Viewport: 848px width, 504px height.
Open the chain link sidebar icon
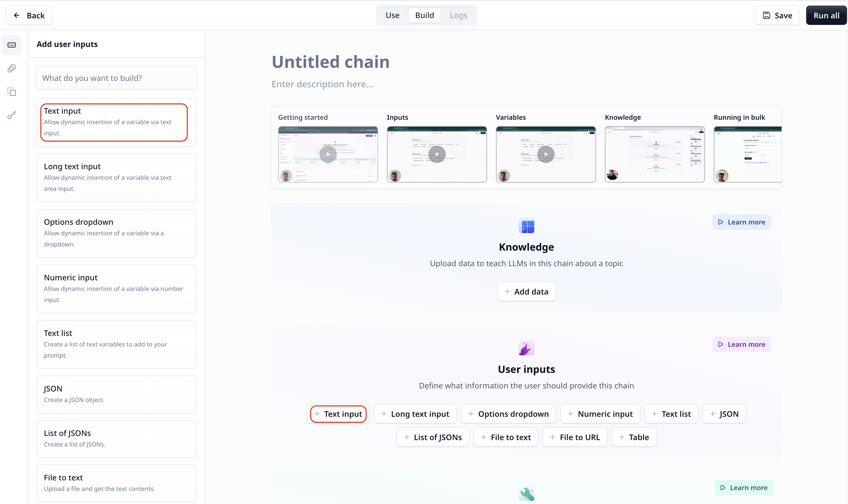click(12, 68)
